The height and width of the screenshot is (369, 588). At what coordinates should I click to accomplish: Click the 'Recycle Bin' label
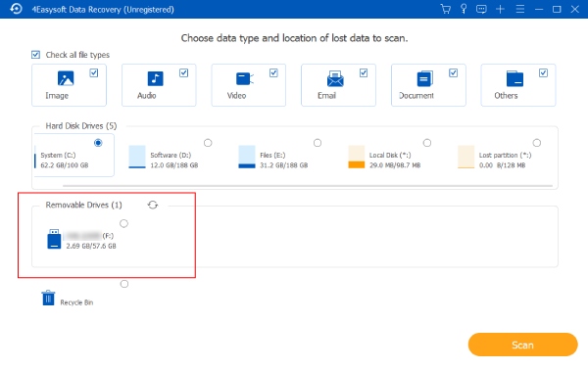[x=76, y=302]
